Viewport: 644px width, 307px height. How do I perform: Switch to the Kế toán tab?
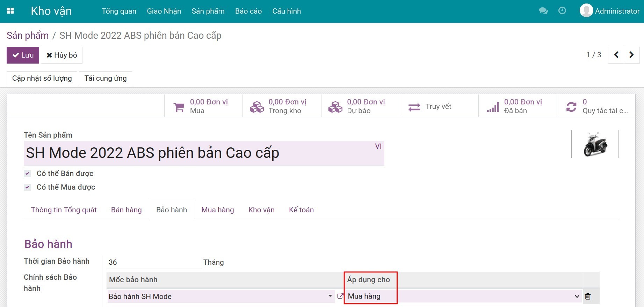[301, 210]
